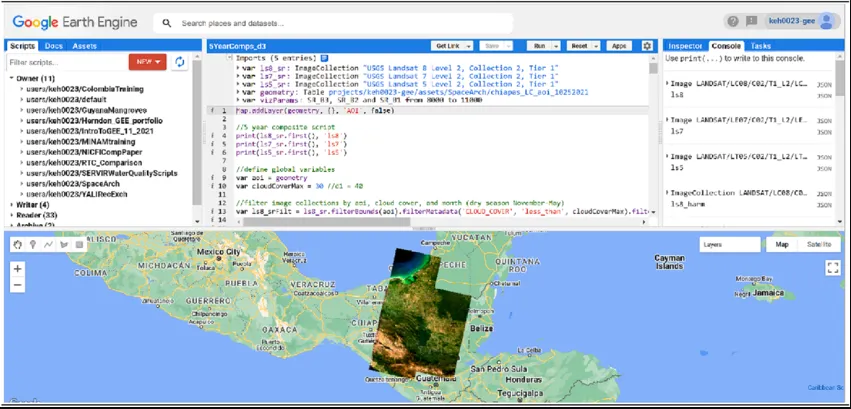
Task: Open the help question mark menu
Action: tap(735, 21)
